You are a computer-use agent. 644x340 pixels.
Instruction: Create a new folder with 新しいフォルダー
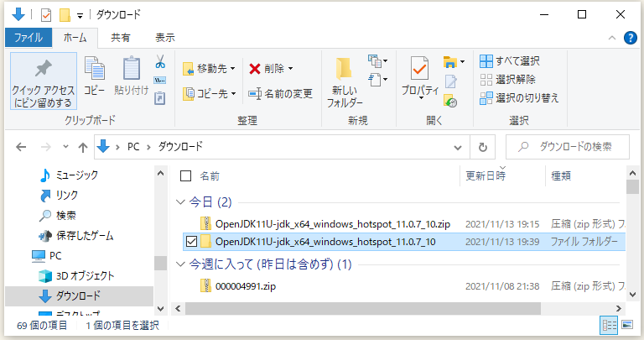[345, 82]
